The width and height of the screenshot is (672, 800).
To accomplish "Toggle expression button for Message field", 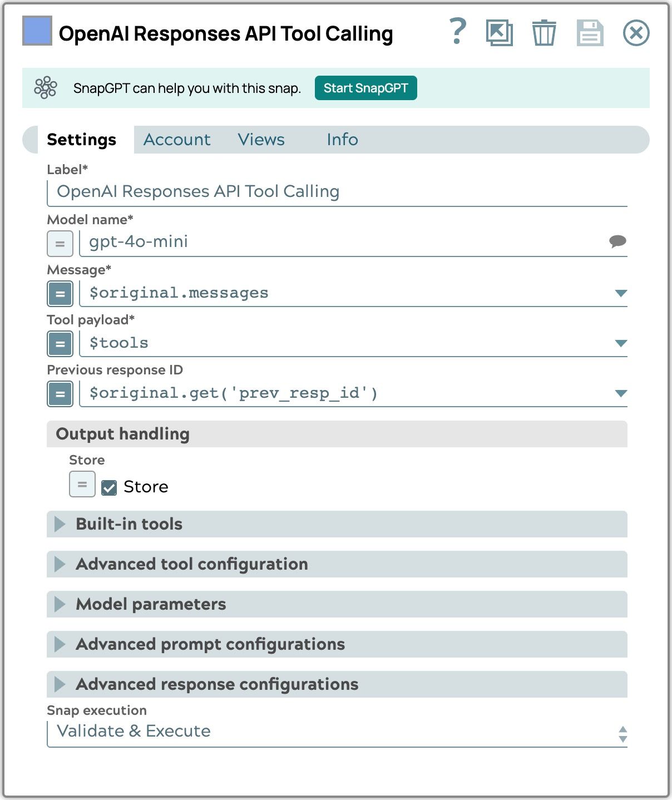I will [60, 294].
